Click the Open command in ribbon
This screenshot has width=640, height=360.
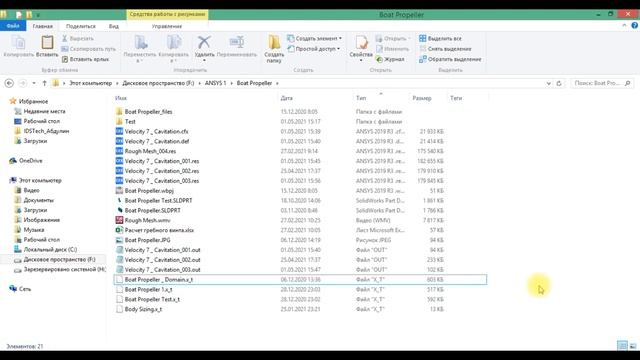(392, 38)
